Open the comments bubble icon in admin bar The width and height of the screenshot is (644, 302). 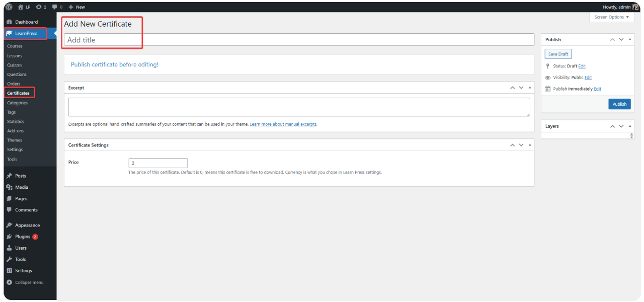click(55, 7)
